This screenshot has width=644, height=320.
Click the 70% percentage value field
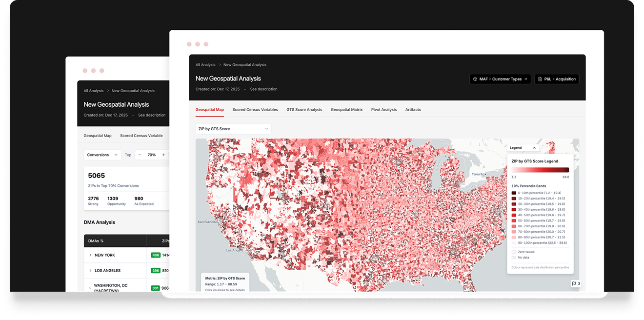(152, 155)
